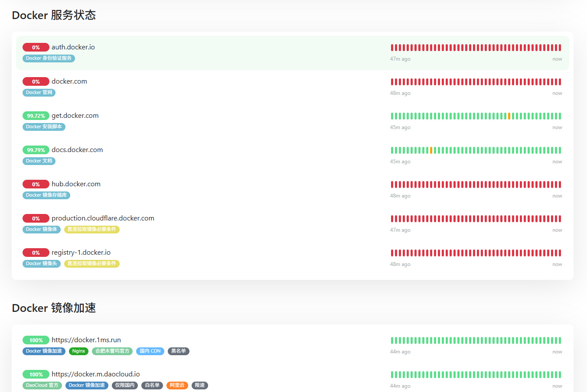Click the 'Docker 镜像加速' section heading

(54, 308)
